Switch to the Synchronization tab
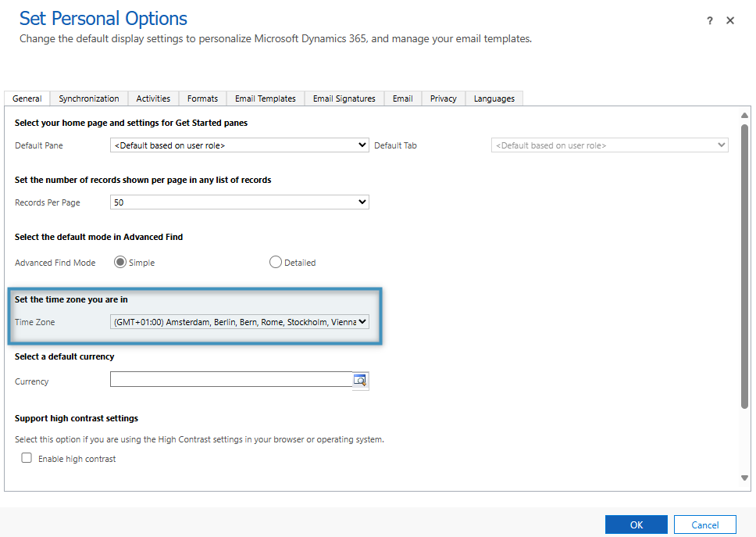756x537 pixels. [89, 98]
